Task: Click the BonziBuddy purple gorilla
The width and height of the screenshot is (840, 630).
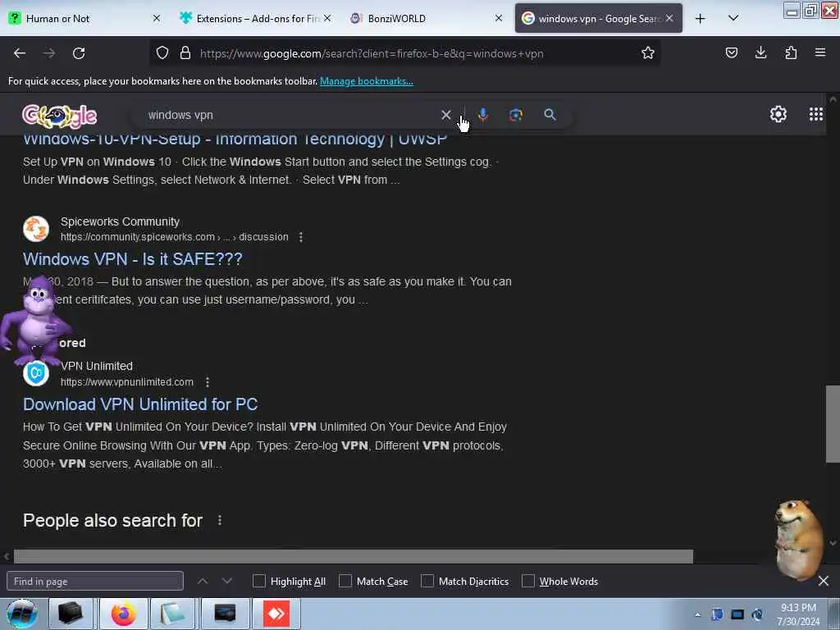Action: (x=34, y=322)
